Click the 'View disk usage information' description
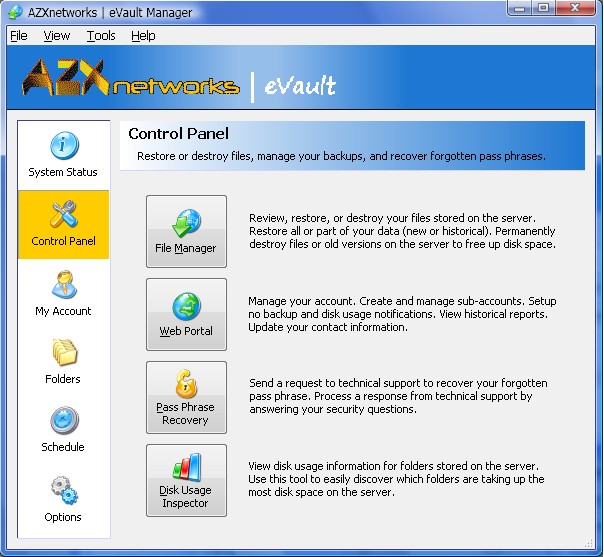The image size is (604, 557). 396,479
